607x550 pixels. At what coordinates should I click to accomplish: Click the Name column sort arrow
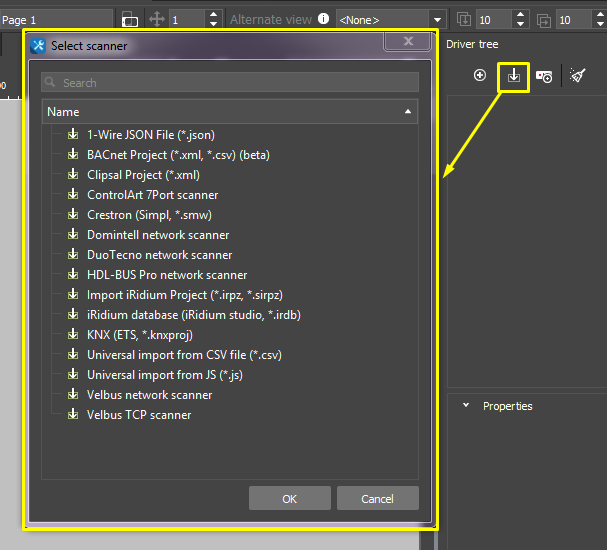407,112
